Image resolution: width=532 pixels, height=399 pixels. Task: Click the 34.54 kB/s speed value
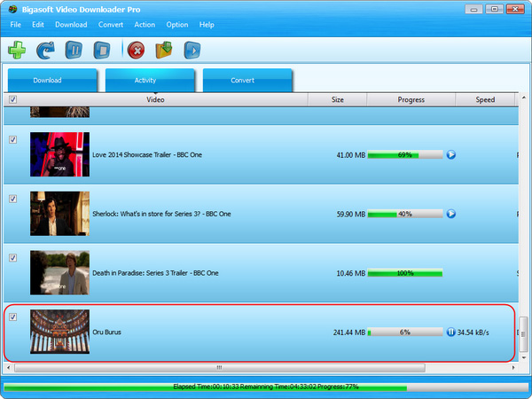click(473, 332)
